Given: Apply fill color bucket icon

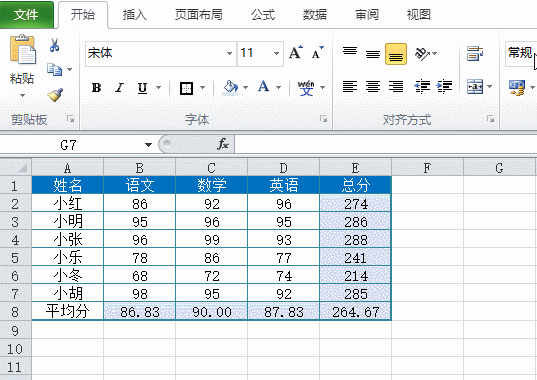Looking at the screenshot, I should 230,88.
